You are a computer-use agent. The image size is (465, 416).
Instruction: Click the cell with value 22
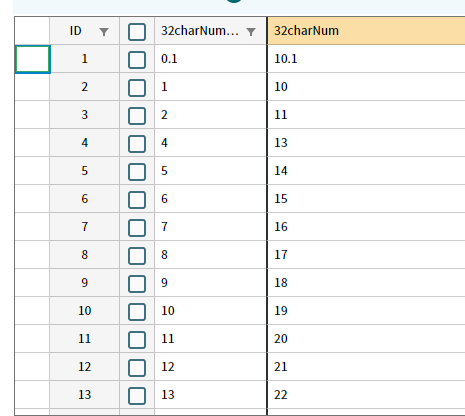tap(366, 395)
